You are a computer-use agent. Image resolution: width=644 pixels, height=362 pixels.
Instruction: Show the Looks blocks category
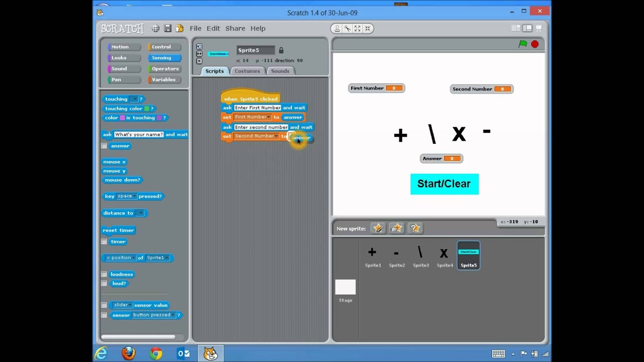click(124, 58)
